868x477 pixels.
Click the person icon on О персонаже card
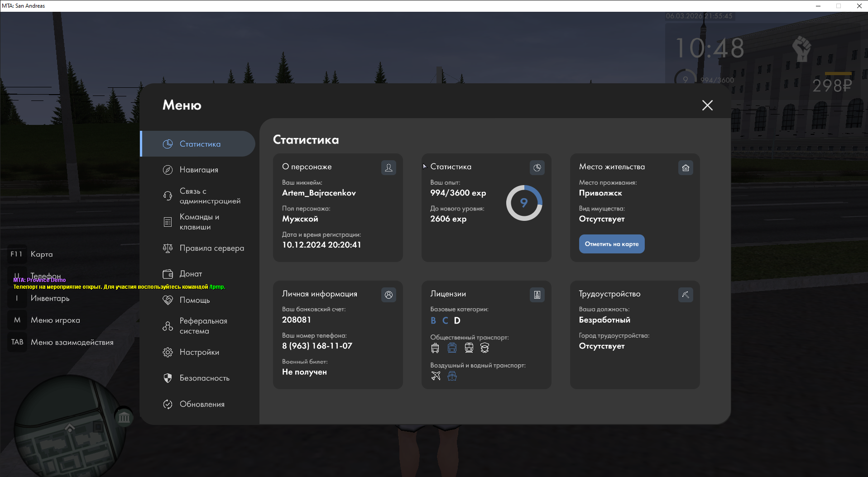click(388, 168)
